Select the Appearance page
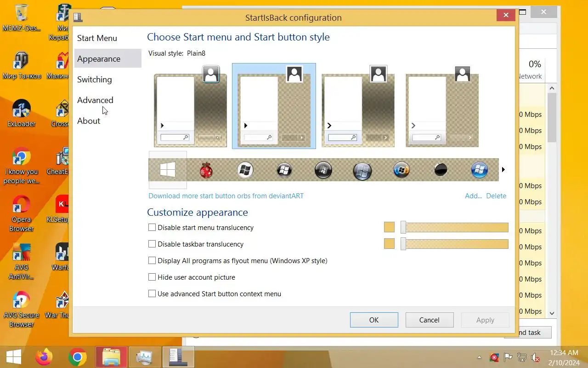Image resolution: width=588 pixels, height=368 pixels. [107, 59]
